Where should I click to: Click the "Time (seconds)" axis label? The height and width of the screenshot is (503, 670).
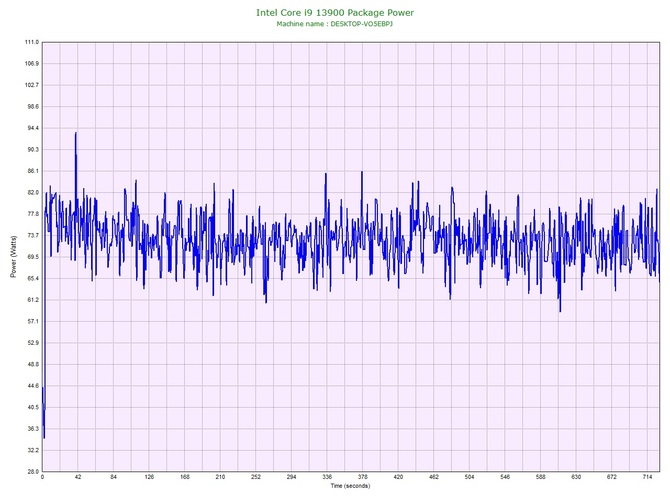tap(350, 485)
